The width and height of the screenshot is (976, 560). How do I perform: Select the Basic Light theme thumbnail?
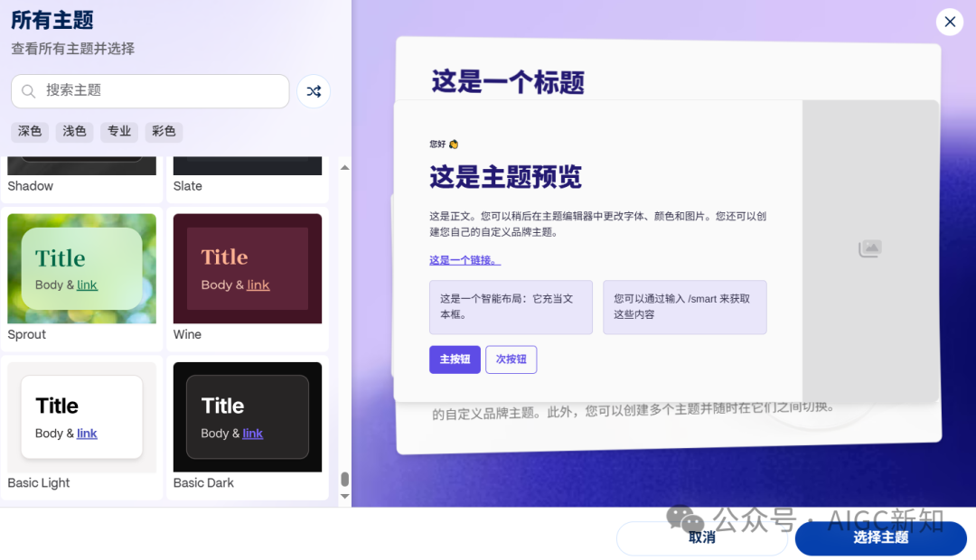point(80,416)
